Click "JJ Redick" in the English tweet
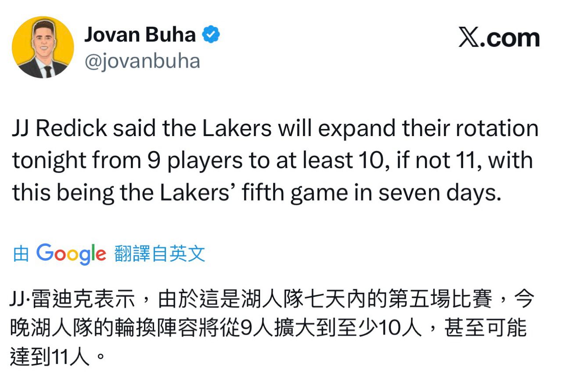 pyautogui.click(x=60, y=129)
